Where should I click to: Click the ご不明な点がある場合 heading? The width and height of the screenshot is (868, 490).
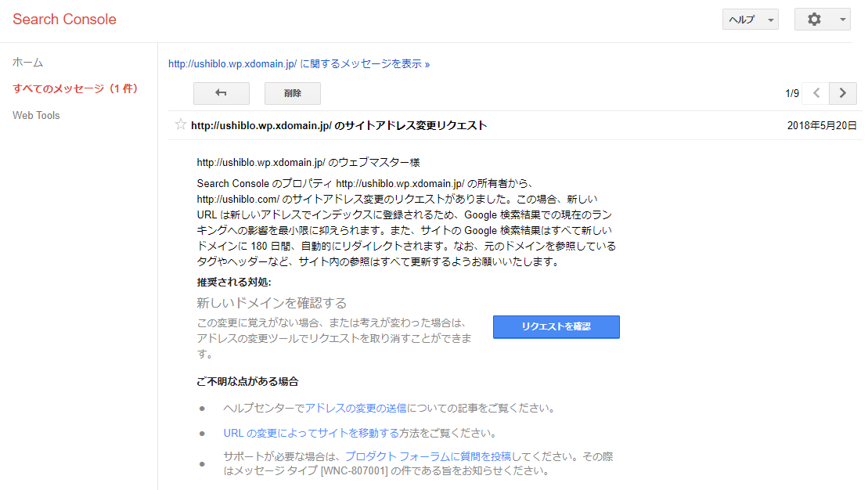(x=247, y=381)
